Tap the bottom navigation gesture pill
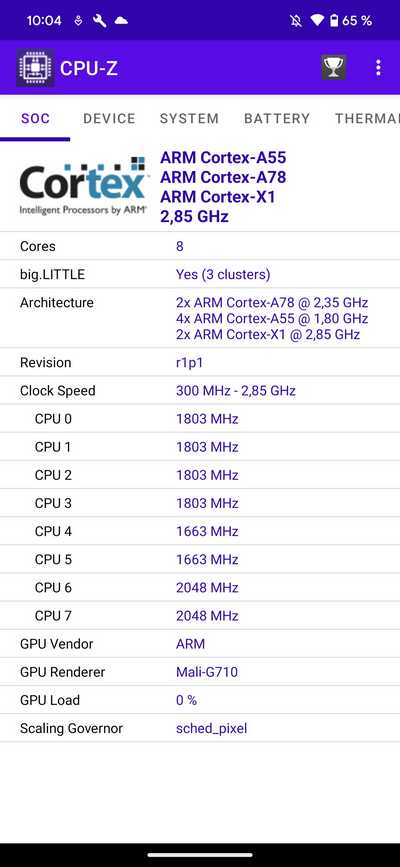 point(200,855)
